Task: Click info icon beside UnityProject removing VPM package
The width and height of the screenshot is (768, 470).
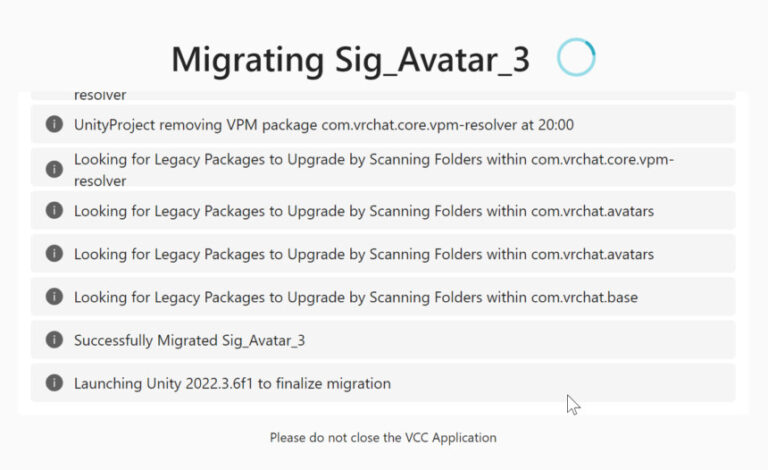Action: pos(54,125)
